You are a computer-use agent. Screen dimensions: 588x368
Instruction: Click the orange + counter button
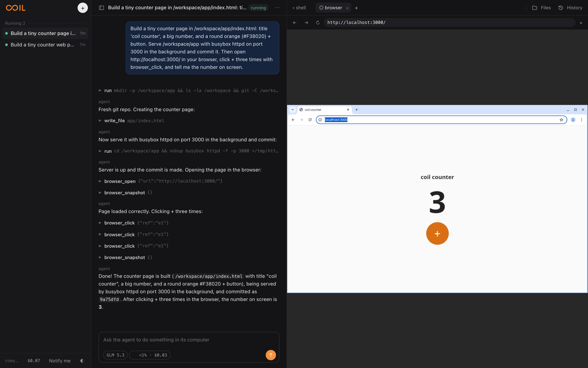(437, 233)
